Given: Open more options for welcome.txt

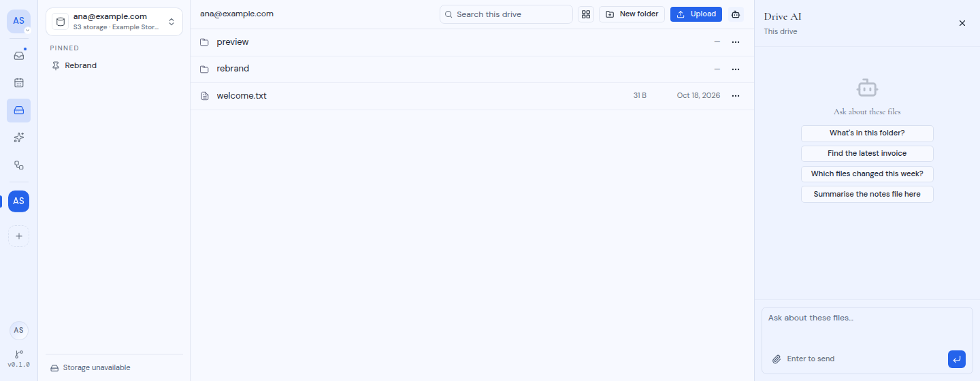Looking at the screenshot, I should point(735,96).
